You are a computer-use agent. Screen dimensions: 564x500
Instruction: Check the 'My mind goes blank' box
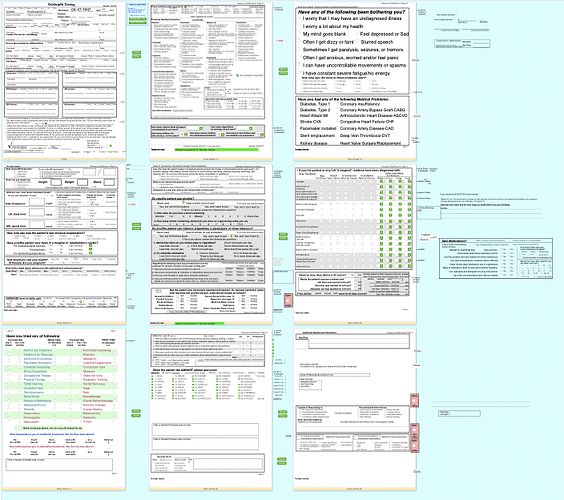(x=299, y=33)
